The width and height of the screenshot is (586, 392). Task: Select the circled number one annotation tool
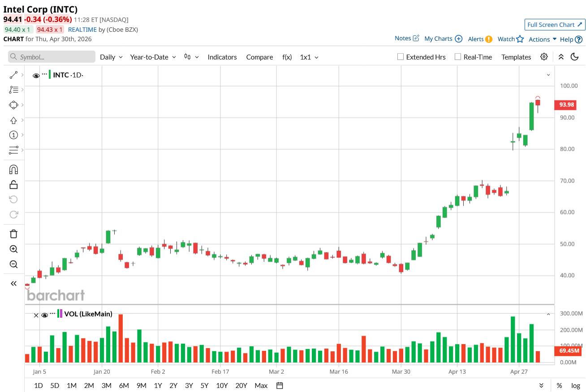tap(13, 135)
